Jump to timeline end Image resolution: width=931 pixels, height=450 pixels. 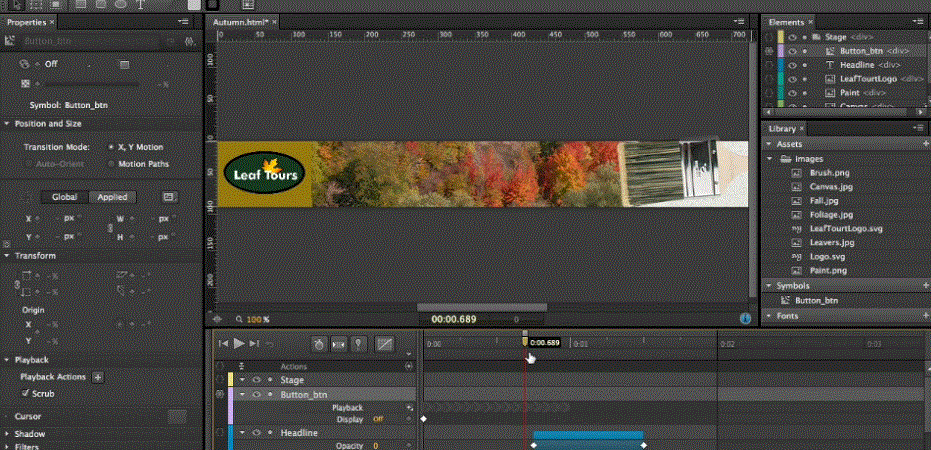(x=254, y=343)
